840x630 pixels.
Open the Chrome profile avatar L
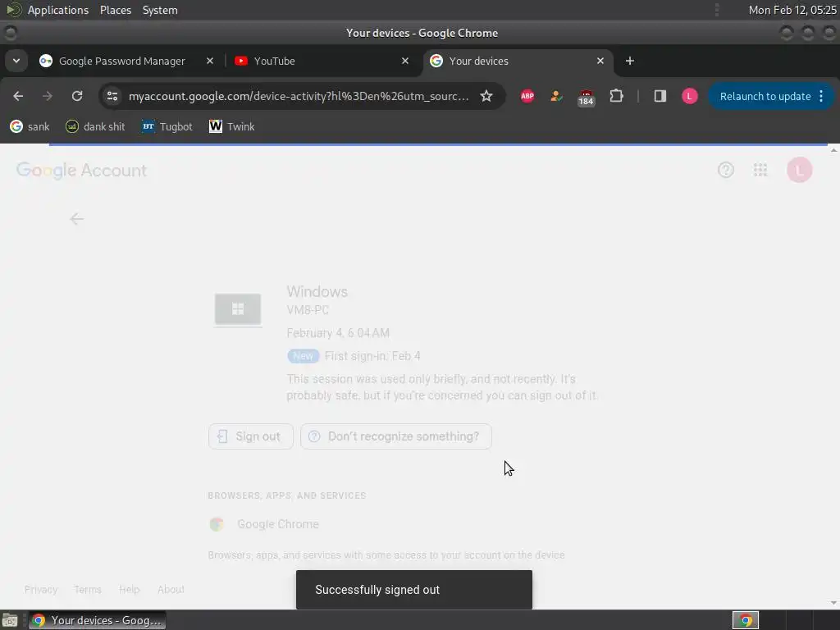(x=689, y=97)
